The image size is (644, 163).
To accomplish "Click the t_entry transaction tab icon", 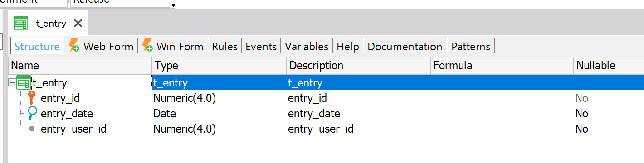I will [21, 23].
